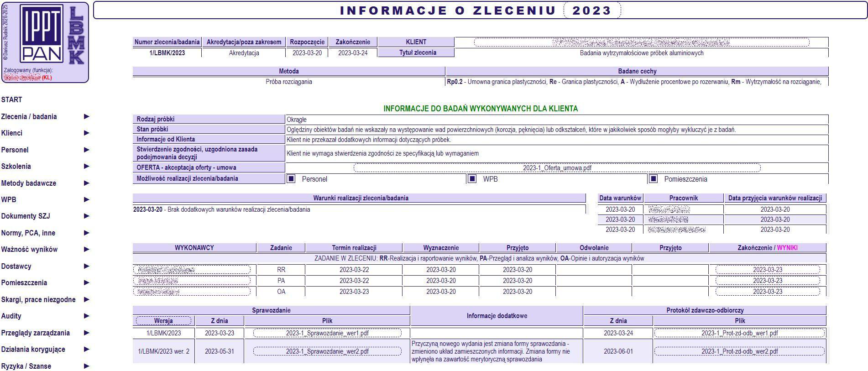Viewport: 868px width, 371px height.
Task: Expand the Działania korygujące arrow
Action: point(87,349)
